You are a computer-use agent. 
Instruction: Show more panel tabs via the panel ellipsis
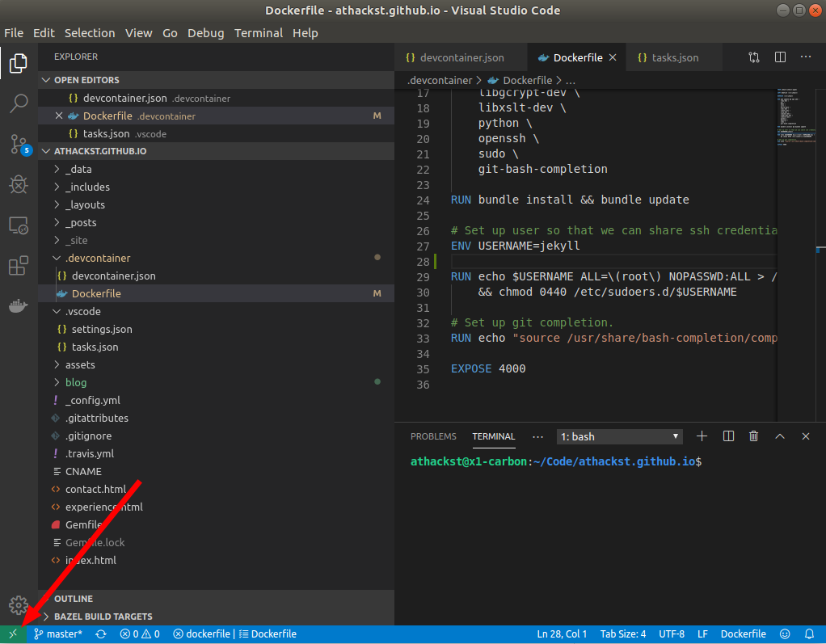[537, 436]
